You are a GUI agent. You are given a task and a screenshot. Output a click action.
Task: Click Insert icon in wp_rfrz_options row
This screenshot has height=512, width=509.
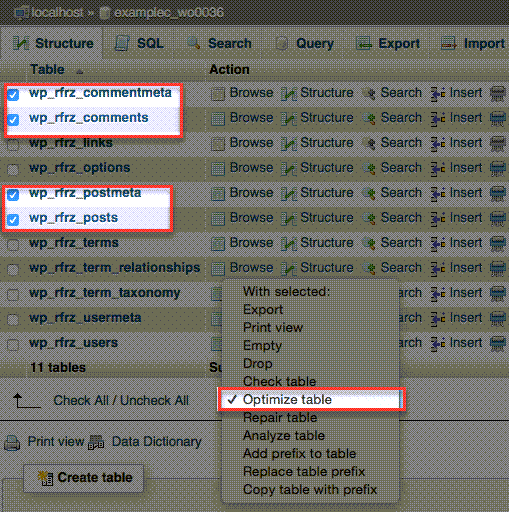coord(438,169)
